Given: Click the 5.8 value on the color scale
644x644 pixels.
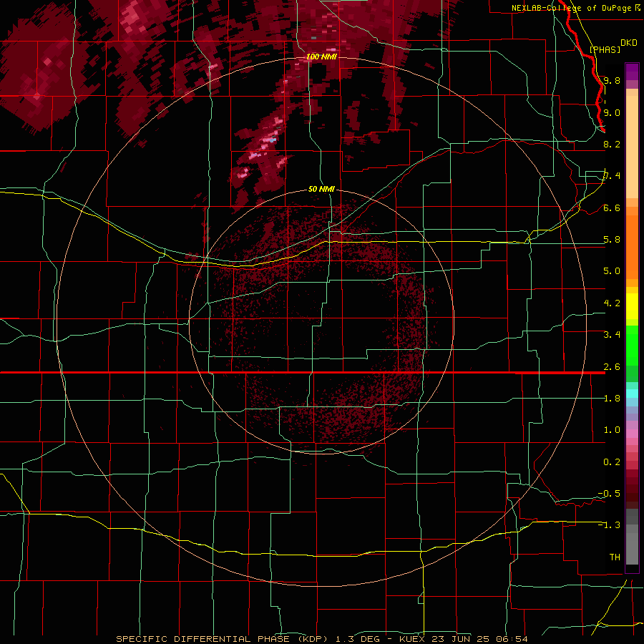Looking at the screenshot, I should tap(612, 240).
